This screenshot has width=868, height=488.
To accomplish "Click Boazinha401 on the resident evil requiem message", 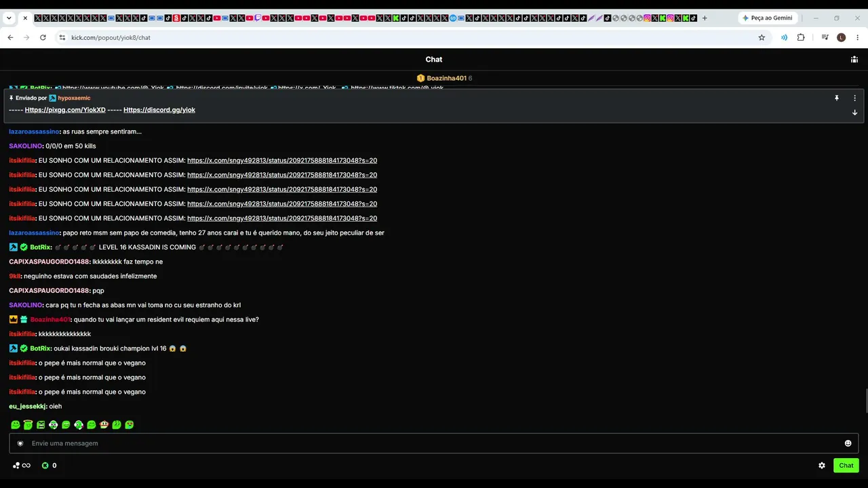I will click(50, 320).
